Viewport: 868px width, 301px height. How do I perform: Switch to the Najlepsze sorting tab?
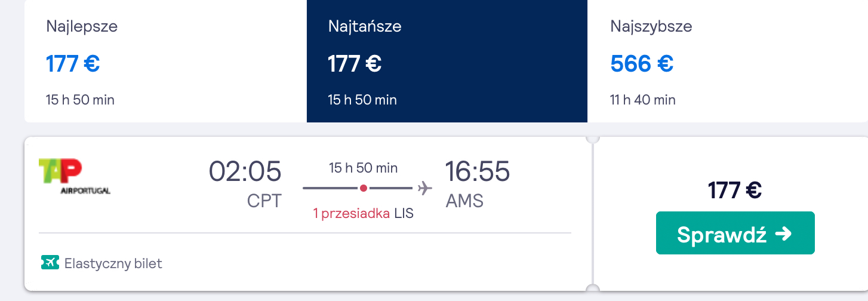[x=165, y=61]
